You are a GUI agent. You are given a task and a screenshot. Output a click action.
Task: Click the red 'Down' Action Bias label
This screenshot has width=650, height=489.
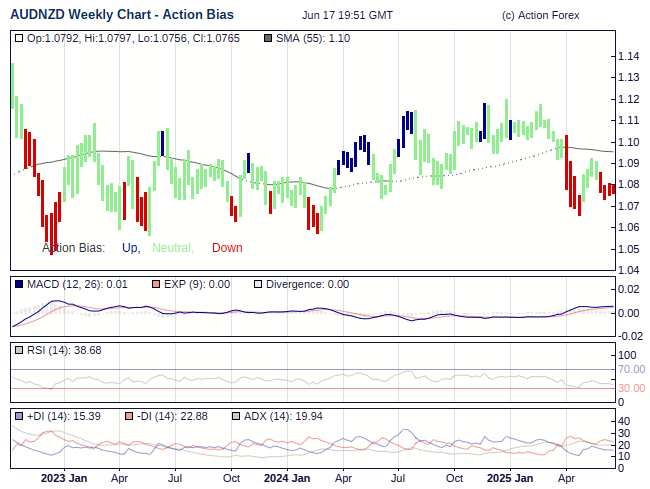(227, 248)
